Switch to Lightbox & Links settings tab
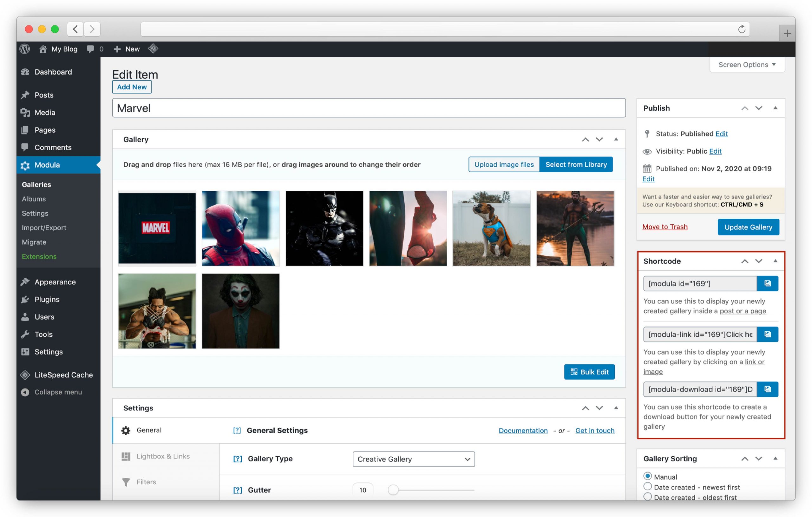 pos(163,456)
